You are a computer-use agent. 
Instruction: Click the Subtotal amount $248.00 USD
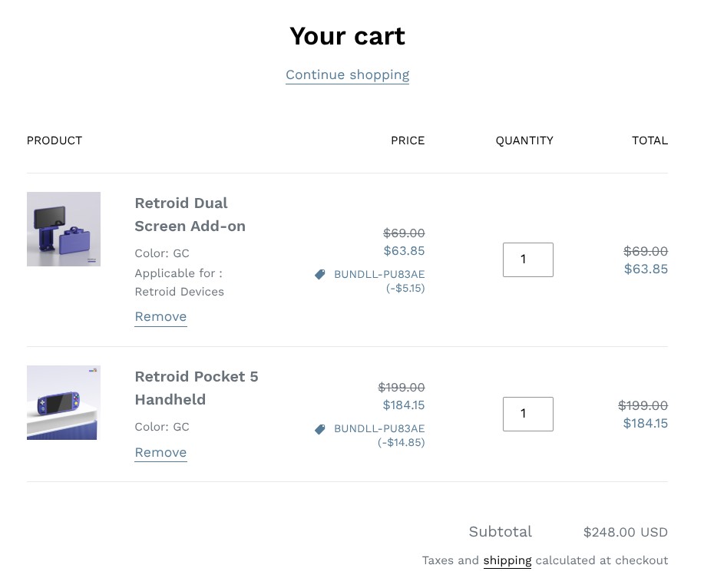click(x=625, y=532)
